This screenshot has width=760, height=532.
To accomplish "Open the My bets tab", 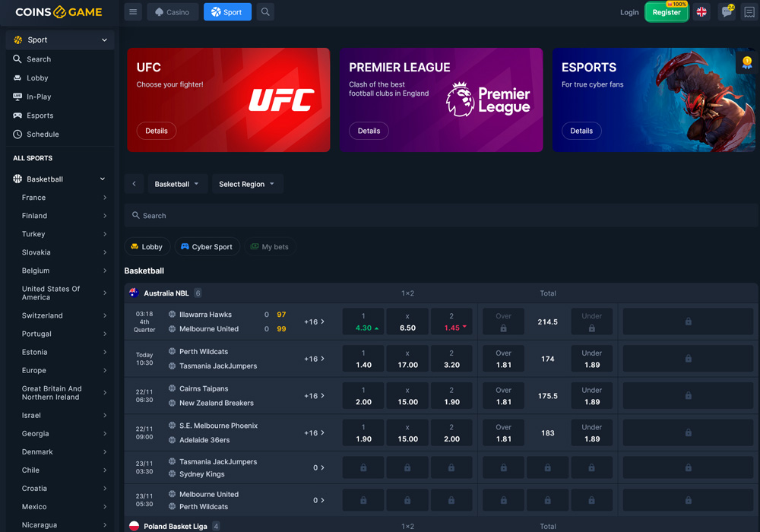I will (270, 246).
